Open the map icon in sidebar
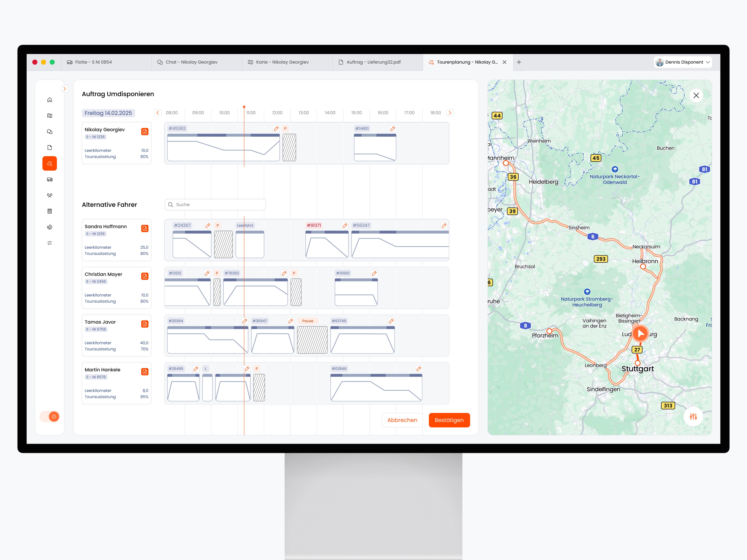747x560 pixels. click(x=50, y=115)
